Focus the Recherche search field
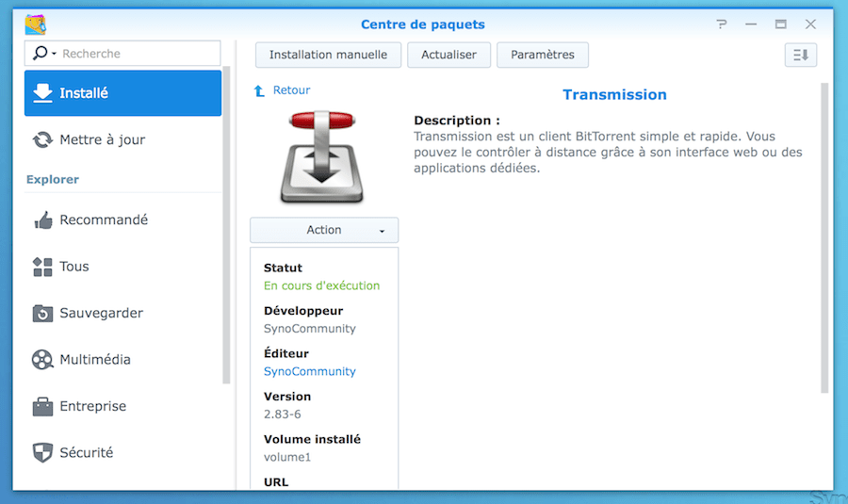The image size is (848, 504). tap(137, 54)
